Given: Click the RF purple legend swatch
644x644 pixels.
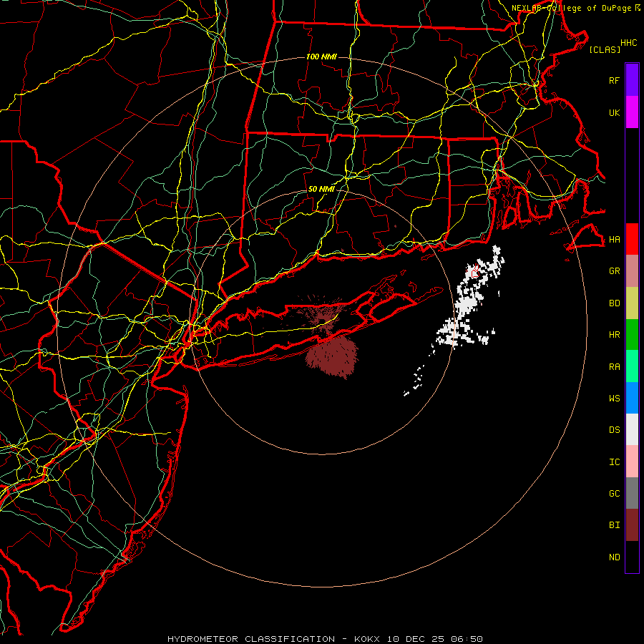Looking at the screenshot, I should [632, 80].
